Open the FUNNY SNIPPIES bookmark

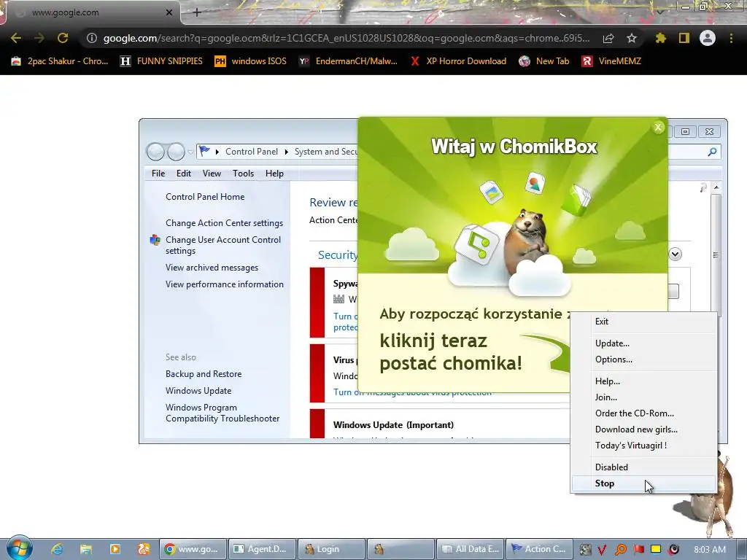pyautogui.click(x=161, y=61)
